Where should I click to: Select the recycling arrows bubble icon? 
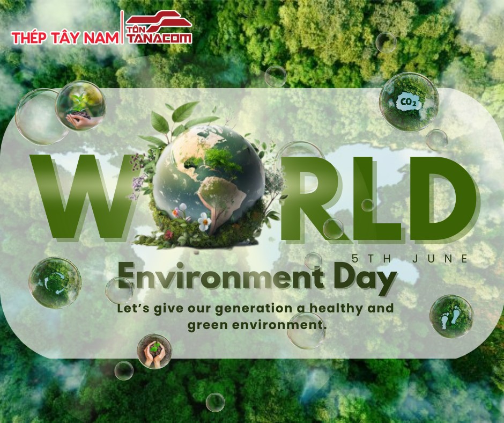[x=55, y=282]
